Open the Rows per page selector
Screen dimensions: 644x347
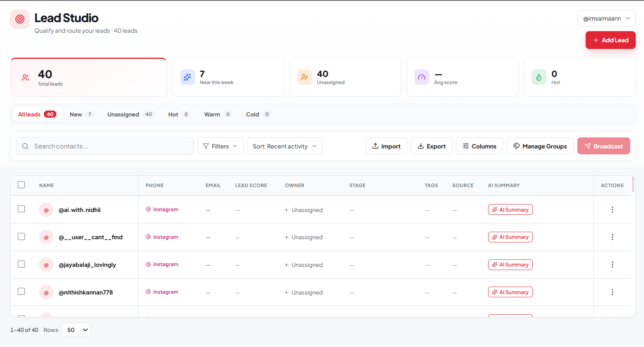coord(76,330)
